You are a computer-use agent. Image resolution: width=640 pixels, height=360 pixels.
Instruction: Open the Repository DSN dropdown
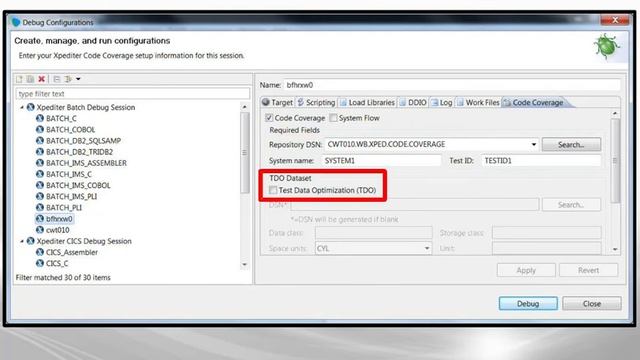(533, 144)
